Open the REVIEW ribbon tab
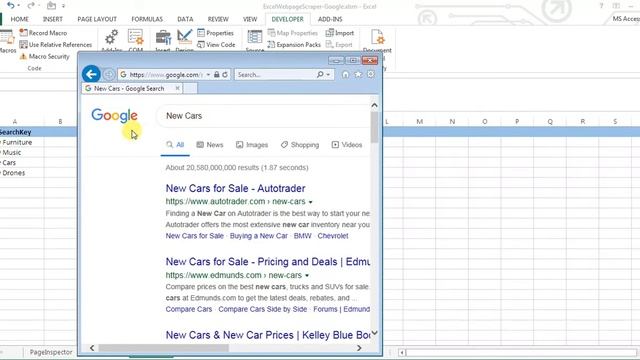This screenshot has width=640, height=360. point(218,19)
